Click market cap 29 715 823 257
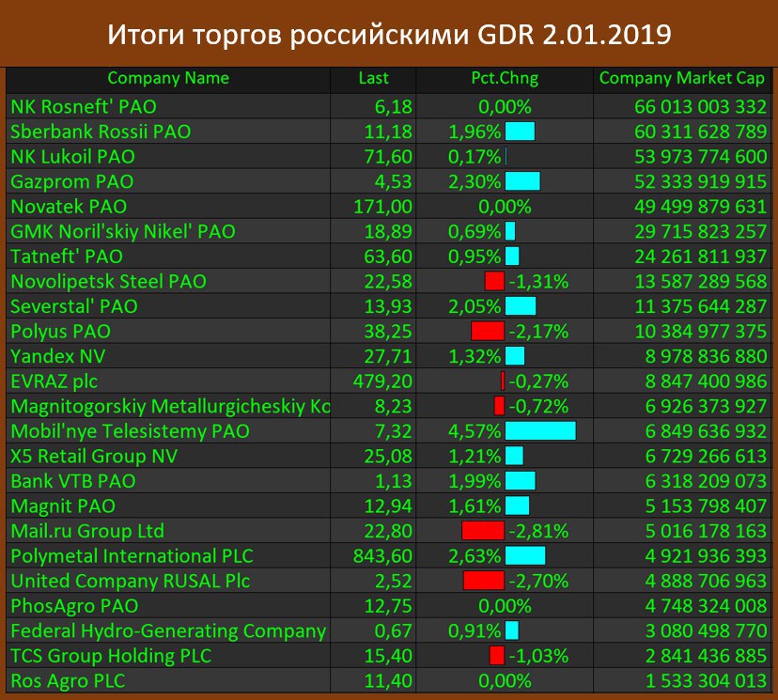The height and width of the screenshot is (700, 778). (x=701, y=232)
